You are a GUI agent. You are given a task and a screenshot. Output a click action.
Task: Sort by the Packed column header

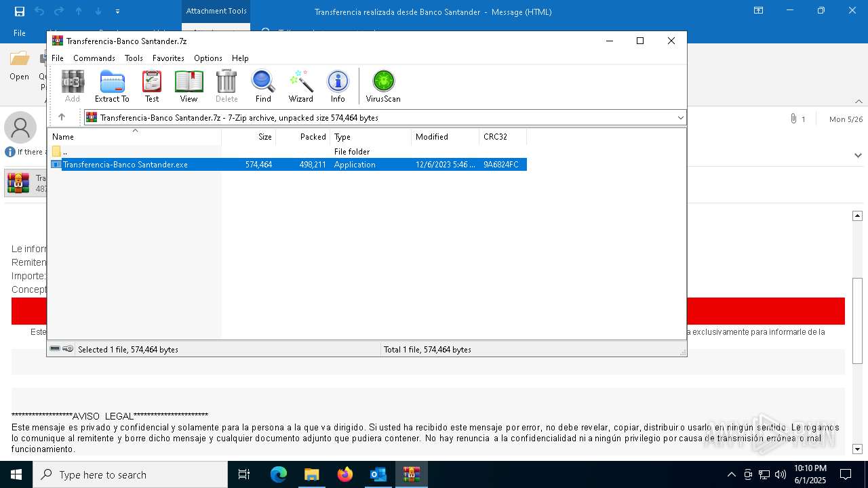point(303,137)
